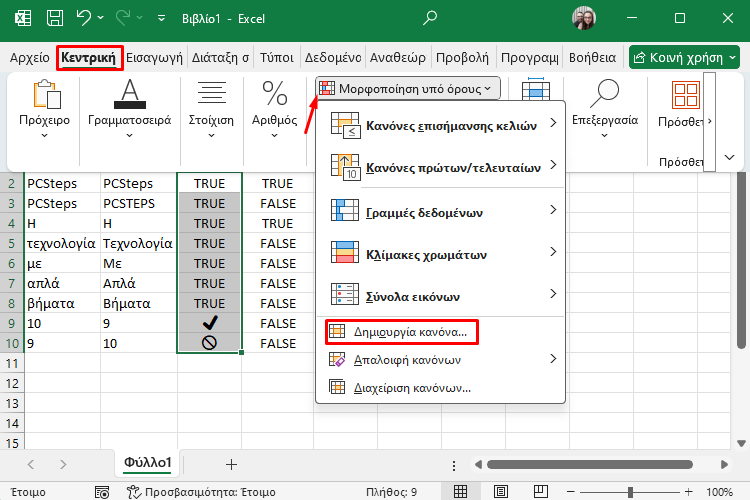Select the FALSE cell in row 10
The height and width of the screenshot is (500, 750).
[277, 344]
